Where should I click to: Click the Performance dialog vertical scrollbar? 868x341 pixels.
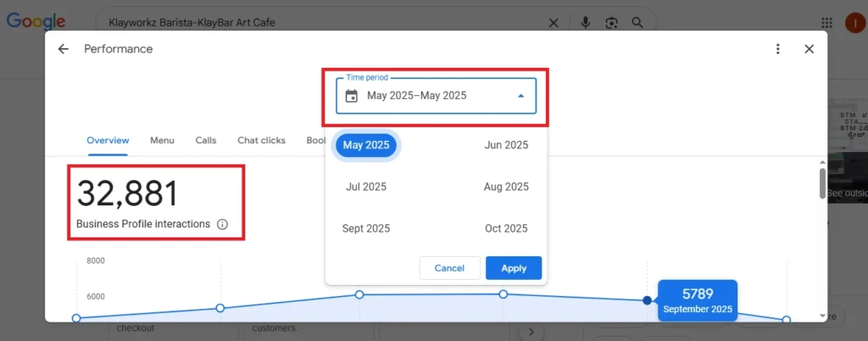coord(822,182)
